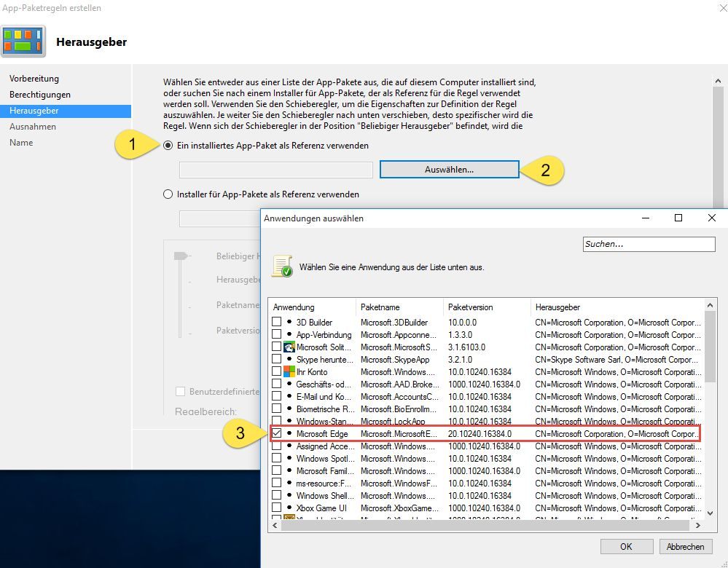
Task: Tick the Assigned Access checkbox
Action: pyautogui.click(x=277, y=446)
